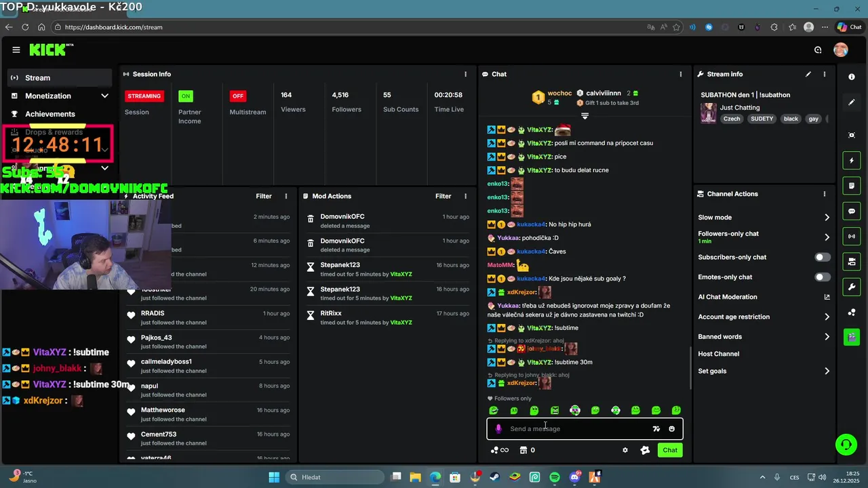This screenshot has width=868, height=488.
Task: Open Session Info options menu
Action: 465,74
